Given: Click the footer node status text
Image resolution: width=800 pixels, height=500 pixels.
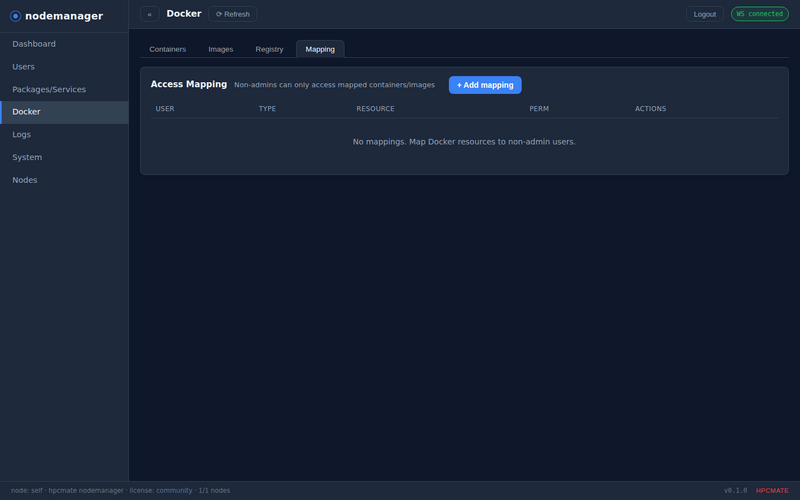Looking at the screenshot, I should (x=120, y=491).
